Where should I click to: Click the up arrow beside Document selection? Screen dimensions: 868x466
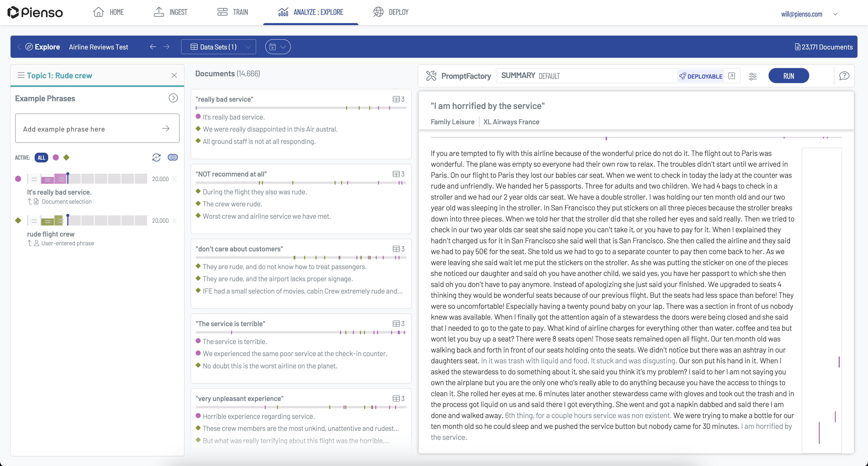tap(30, 202)
